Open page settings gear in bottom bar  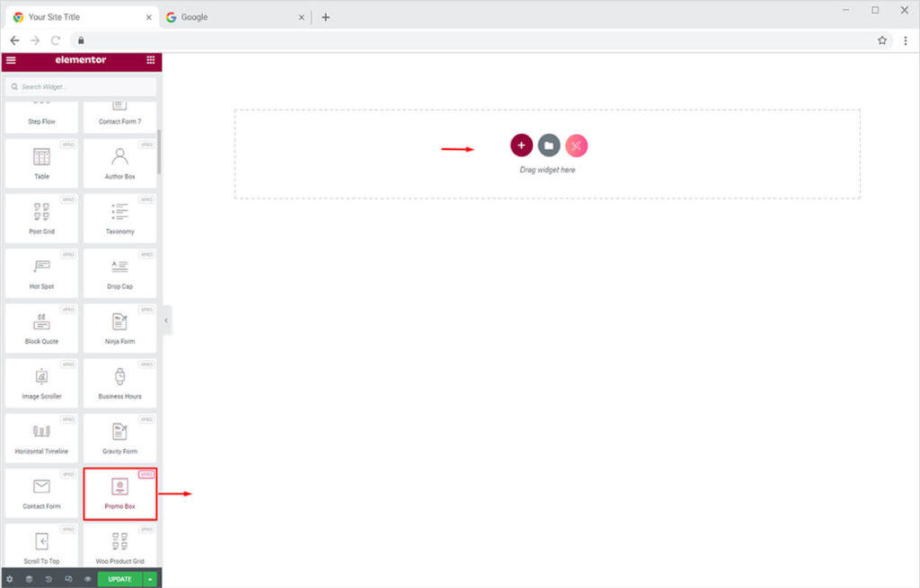point(10,579)
